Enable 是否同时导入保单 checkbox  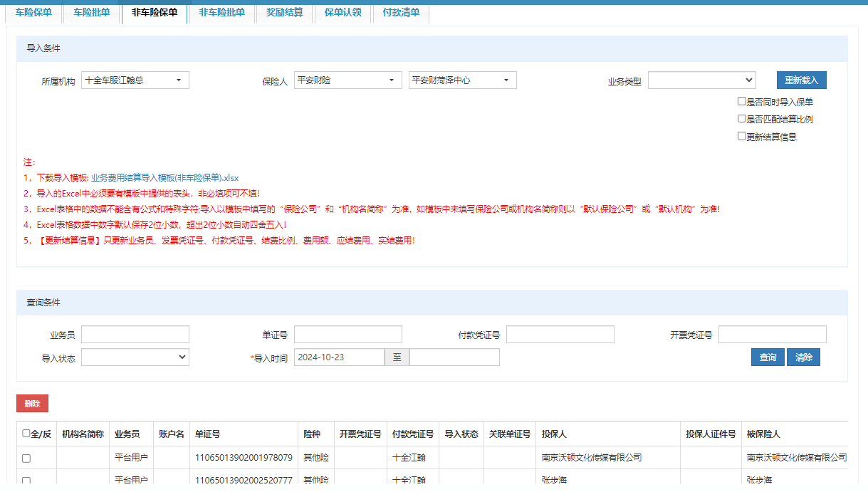coord(742,102)
